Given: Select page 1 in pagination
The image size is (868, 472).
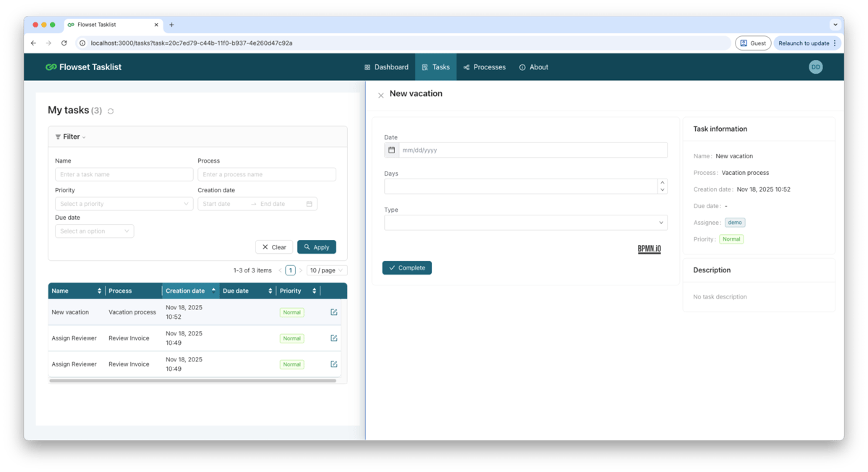Looking at the screenshot, I should (x=290, y=270).
